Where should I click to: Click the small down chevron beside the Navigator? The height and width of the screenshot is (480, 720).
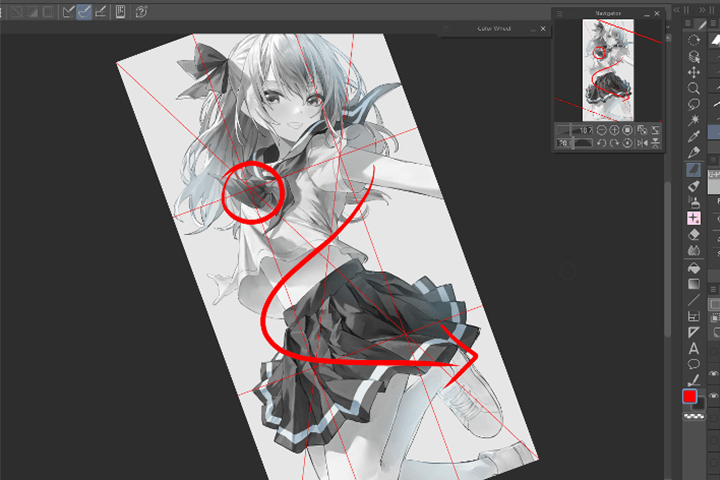pos(668,27)
